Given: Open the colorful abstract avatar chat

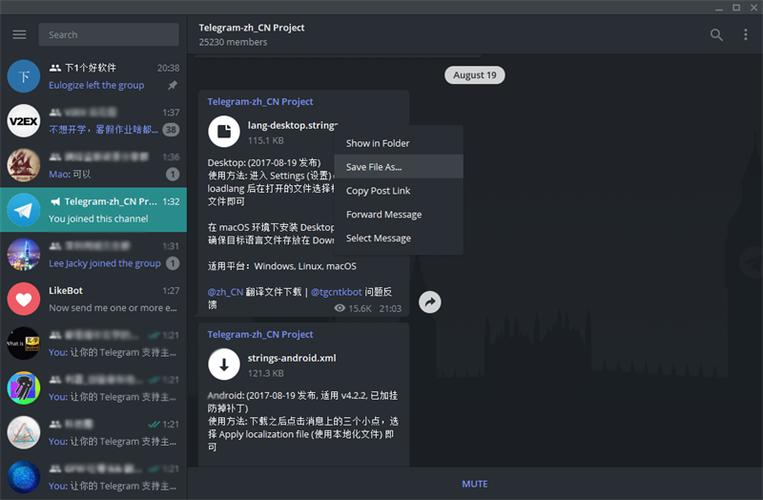Looking at the screenshot, I should pyautogui.click(x=23, y=388).
